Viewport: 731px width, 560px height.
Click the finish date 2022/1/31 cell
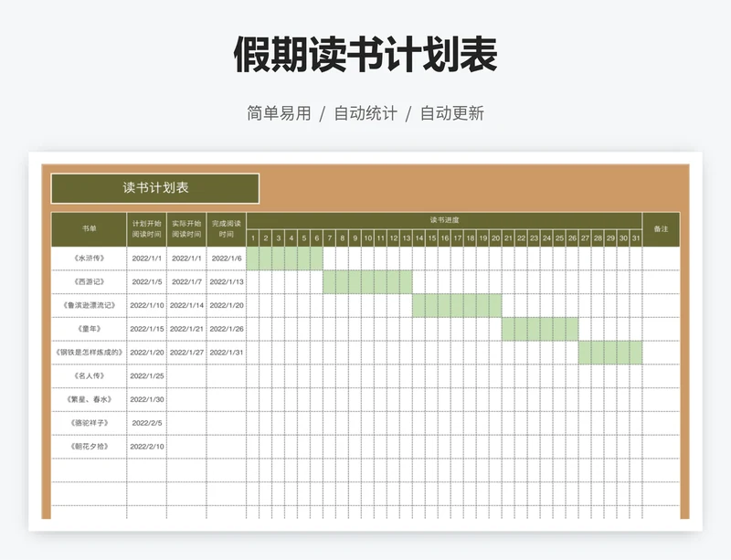click(x=227, y=353)
